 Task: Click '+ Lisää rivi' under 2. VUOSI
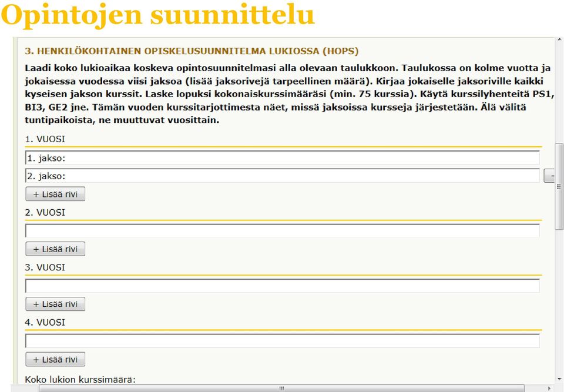[55, 249]
